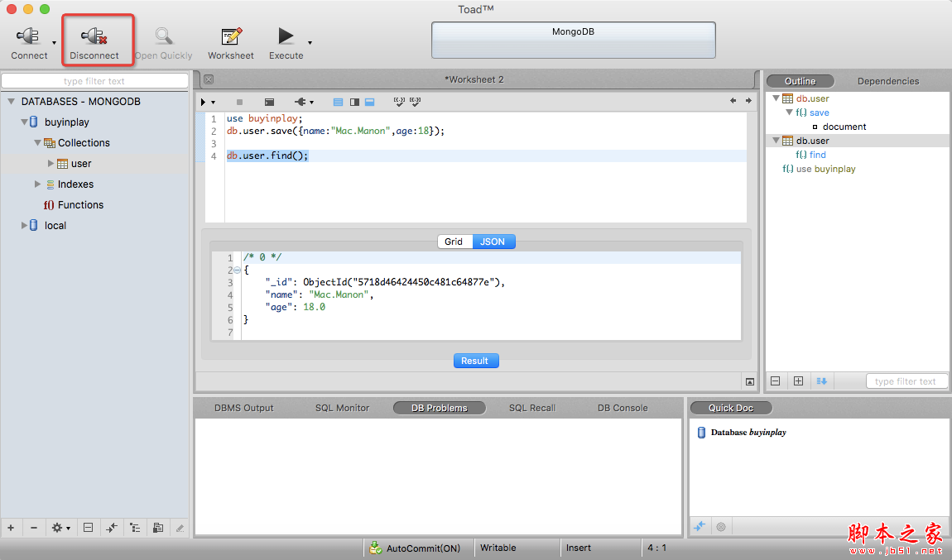
Task: Switch to the Dependencies tab
Action: (888, 81)
